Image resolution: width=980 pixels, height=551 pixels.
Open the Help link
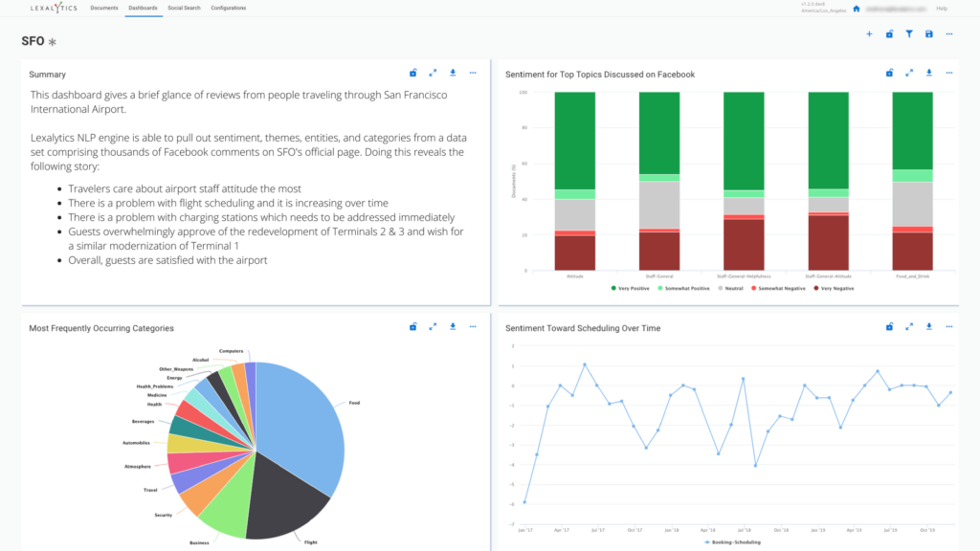pyautogui.click(x=942, y=9)
